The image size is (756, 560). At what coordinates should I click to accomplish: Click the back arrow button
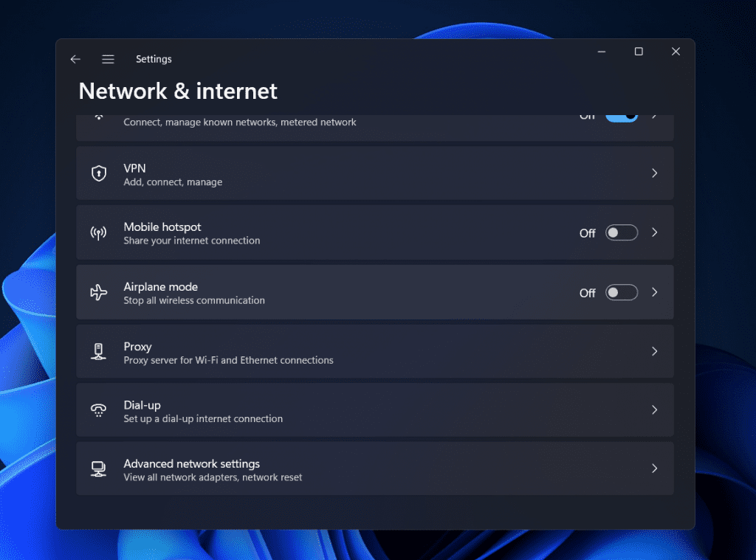coord(75,58)
